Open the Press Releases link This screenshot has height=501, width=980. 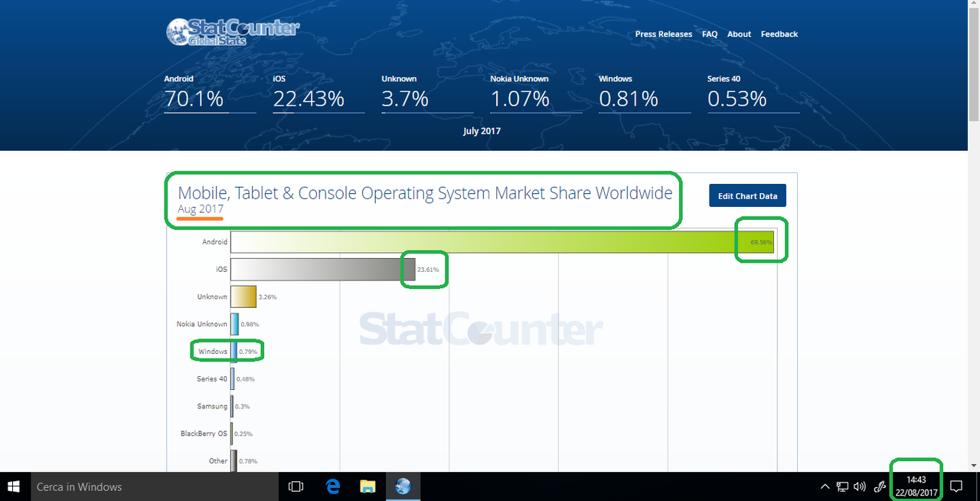(x=663, y=34)
